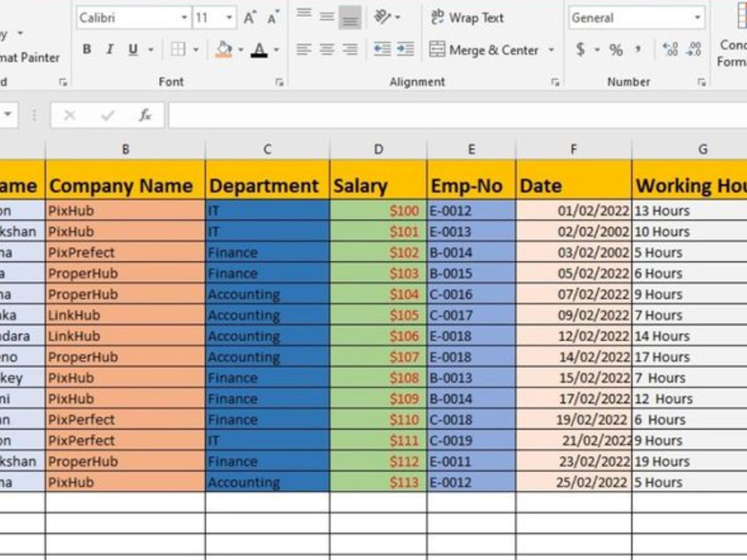Select column E header
Image resolution: width=747 pixels, height=560 pixels.
click(x=471, y=149)
